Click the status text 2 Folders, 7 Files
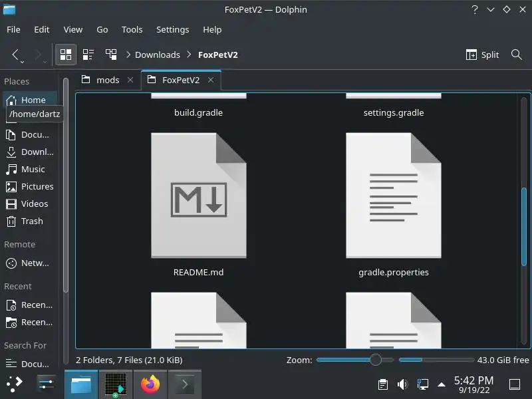This screenshot has width=532, height=399. [129, 360]
